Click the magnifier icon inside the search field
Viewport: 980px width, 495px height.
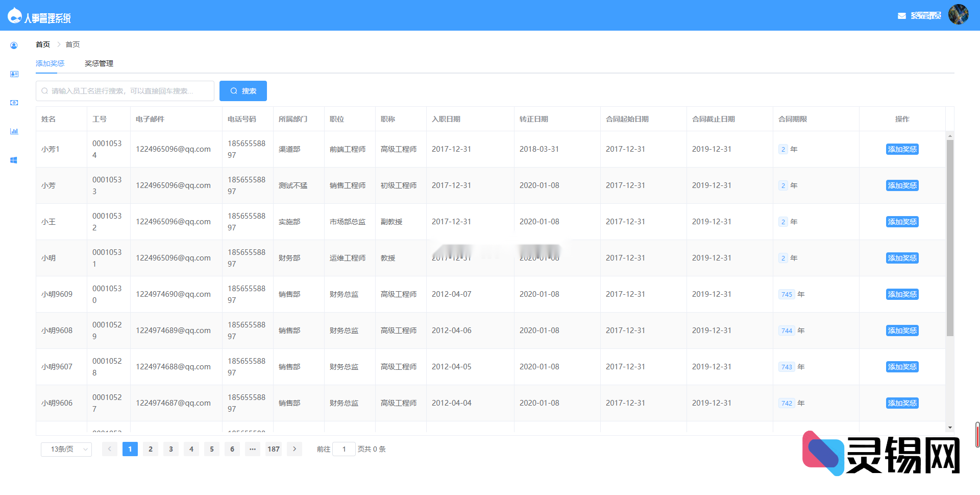coord(44,90)
